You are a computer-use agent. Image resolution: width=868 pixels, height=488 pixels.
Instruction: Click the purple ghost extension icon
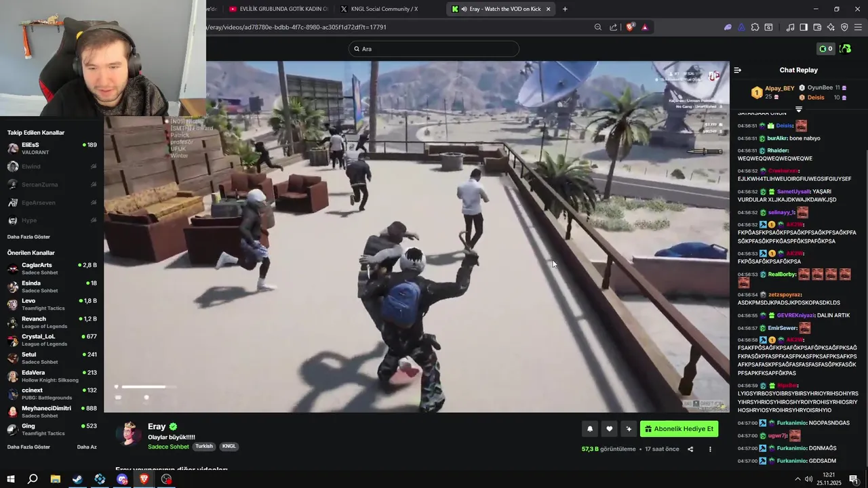pyautogui.click(x=728, y=27)
